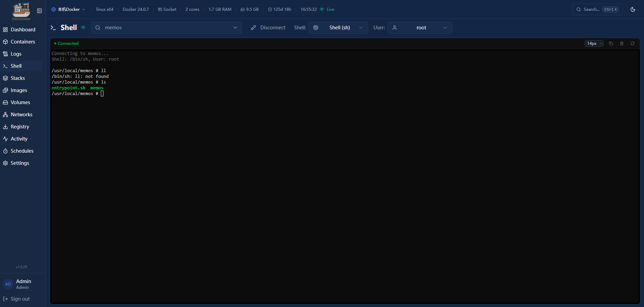Image resolution: width=644 pixels, height=307 pixels.
Task: Reconnect terminal with the refresh icon
Action: pos(633,43)
